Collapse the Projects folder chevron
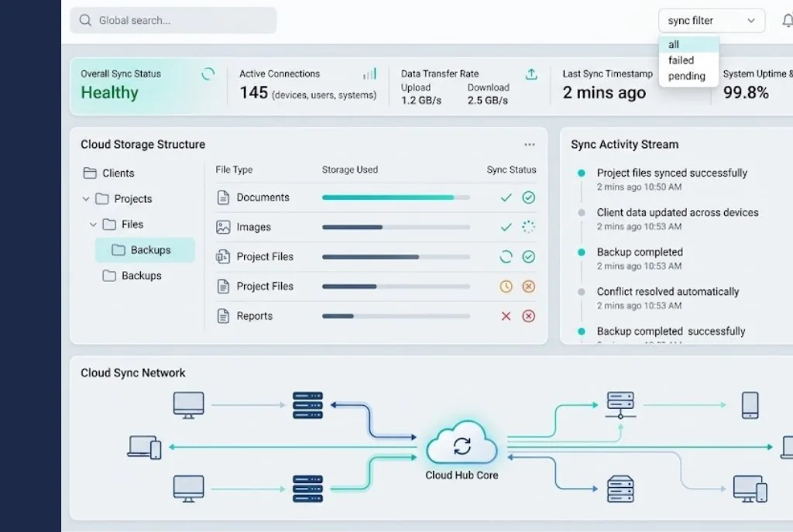The image size is (793, 532). click(86, 199)
